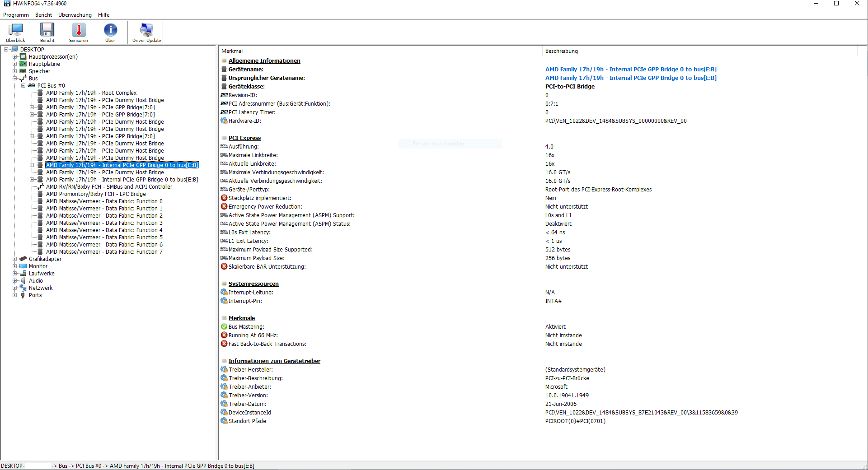Click the Speicher memory icon
This screenshot has width=868, height=470.
click(x=23, y=71)
